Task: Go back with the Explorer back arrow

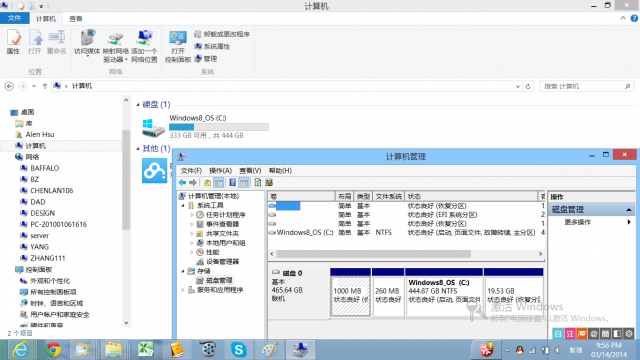Action: click(9, 86)
